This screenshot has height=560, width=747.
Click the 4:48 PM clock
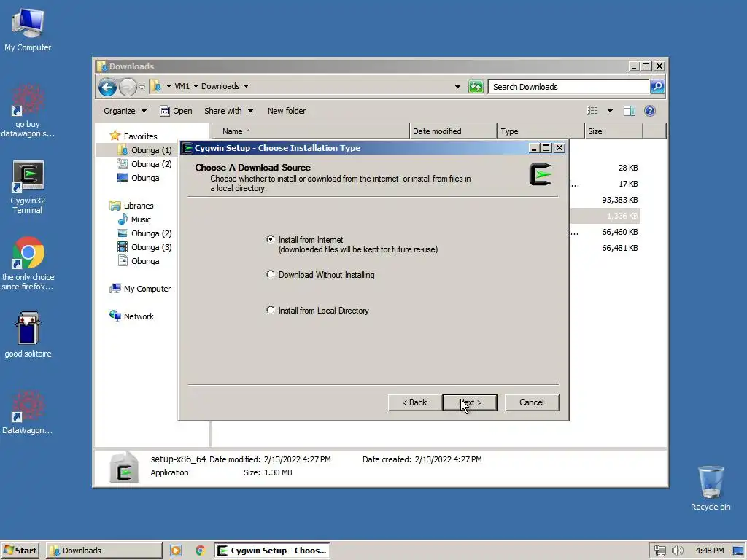pyautogui.click(x=709, y=551)
